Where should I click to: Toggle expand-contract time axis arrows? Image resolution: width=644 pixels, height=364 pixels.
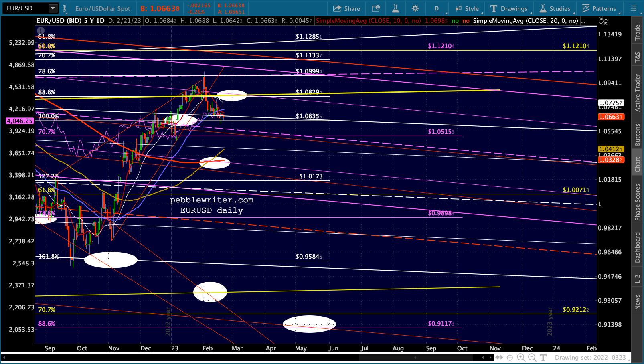click(499, 358)
